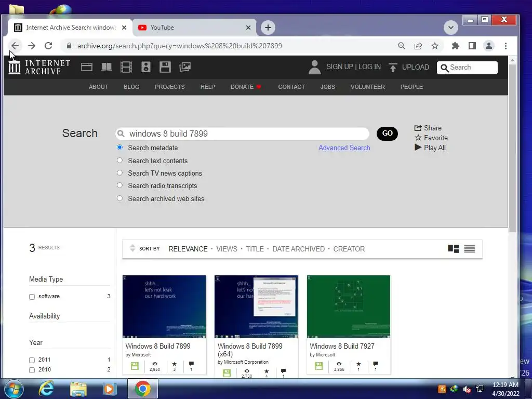Open the ABOUT menu item
Viewport: 532px width, 399px height.
click(x=98, y=87)
